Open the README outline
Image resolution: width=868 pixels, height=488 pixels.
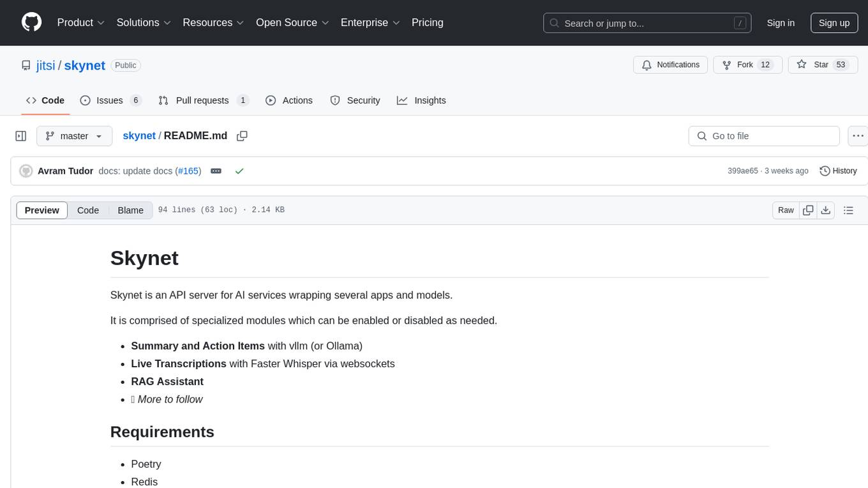(x=848, y=210)
